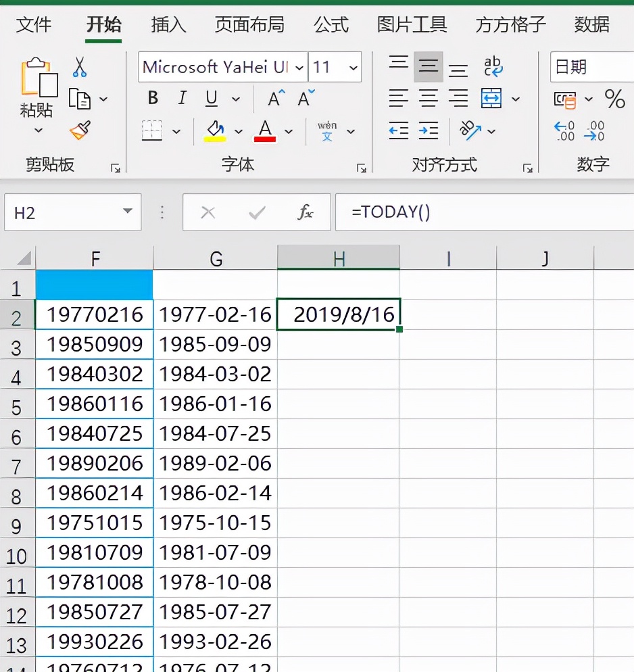Apply italic formatting

[181, 98]
